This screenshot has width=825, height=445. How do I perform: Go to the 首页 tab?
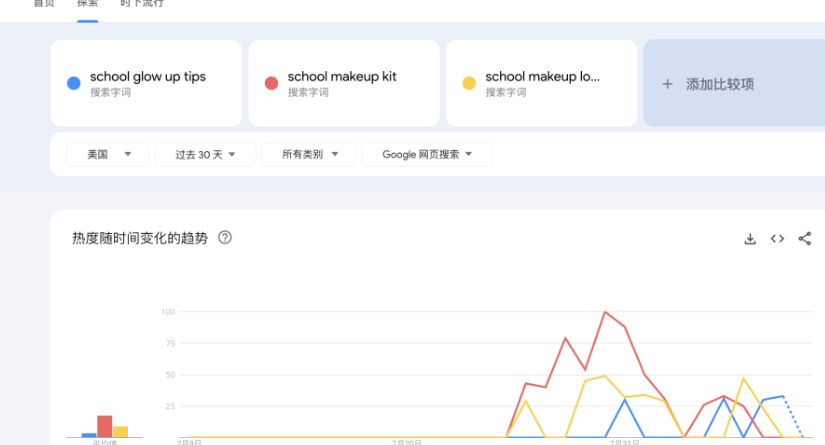pos(44,4)
